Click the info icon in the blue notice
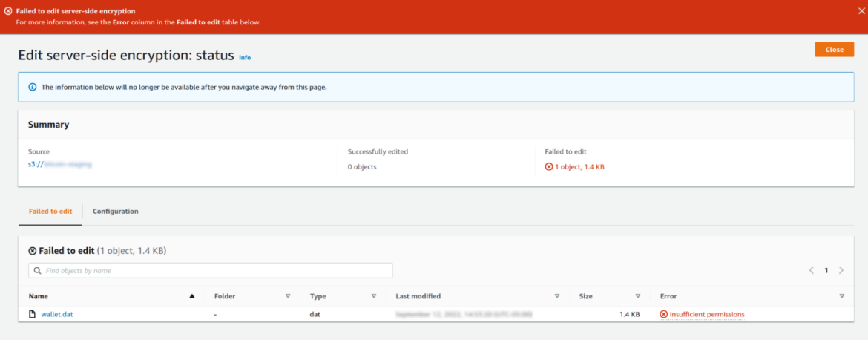Viewport: 868px width, 340px height. coord(32,88)
